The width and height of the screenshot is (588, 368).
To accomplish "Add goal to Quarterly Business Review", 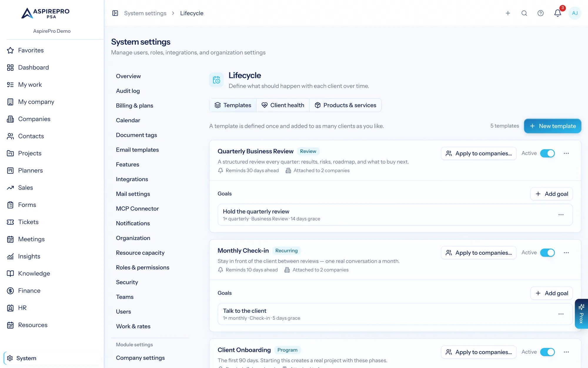I will tap(552, 194).
